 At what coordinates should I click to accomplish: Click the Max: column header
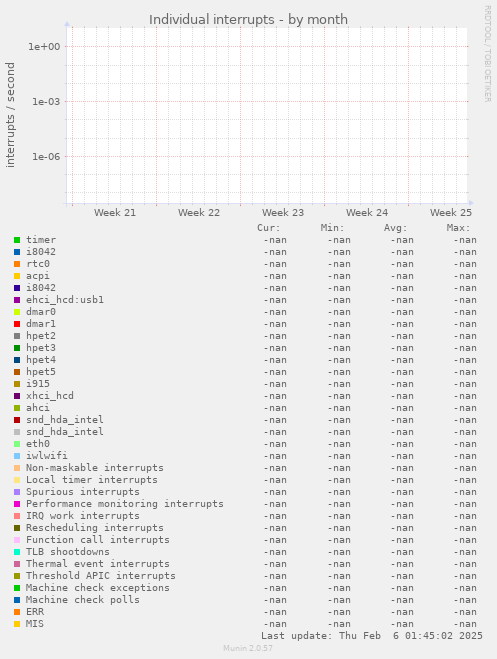[458, 228]
